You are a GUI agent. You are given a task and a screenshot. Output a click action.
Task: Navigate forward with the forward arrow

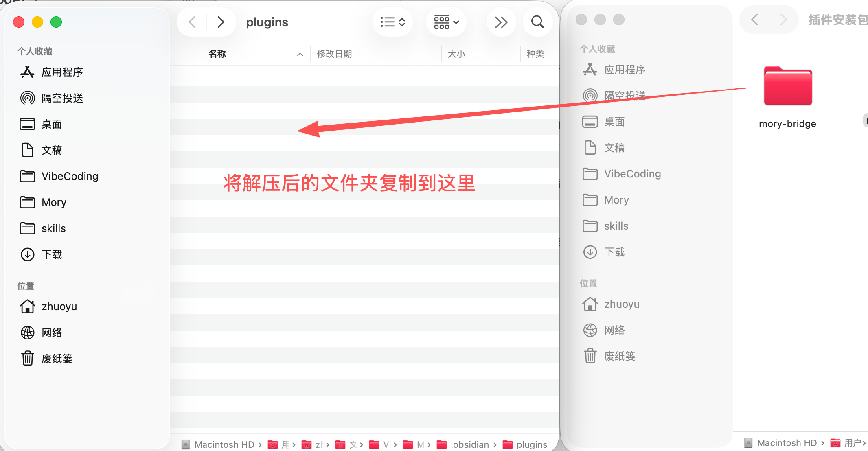221,22
